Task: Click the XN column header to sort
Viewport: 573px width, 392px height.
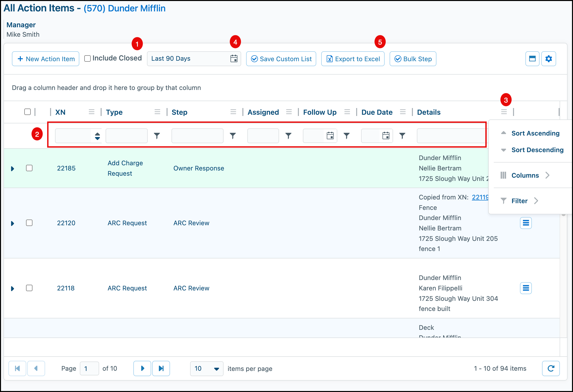Action: tap(60, 112)
